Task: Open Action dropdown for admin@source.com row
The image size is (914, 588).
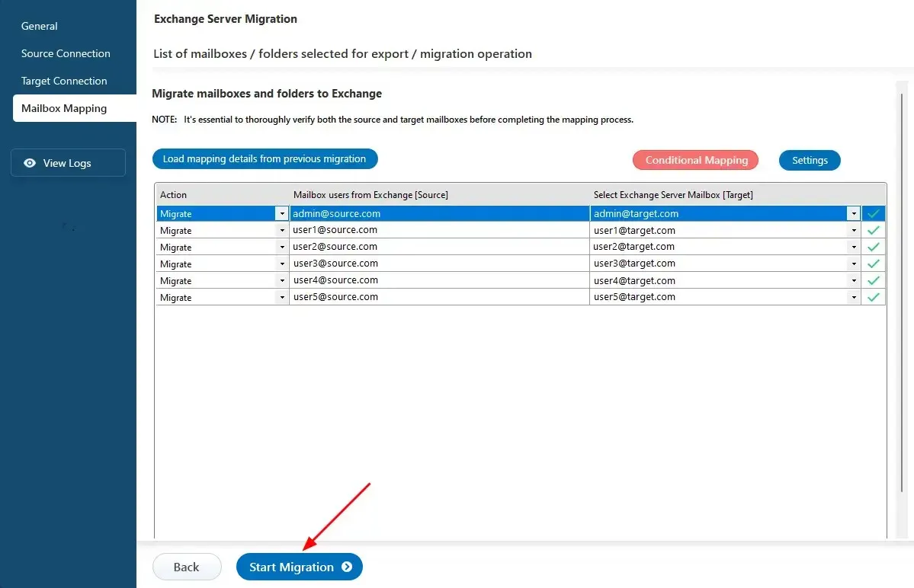Action: 281,214
